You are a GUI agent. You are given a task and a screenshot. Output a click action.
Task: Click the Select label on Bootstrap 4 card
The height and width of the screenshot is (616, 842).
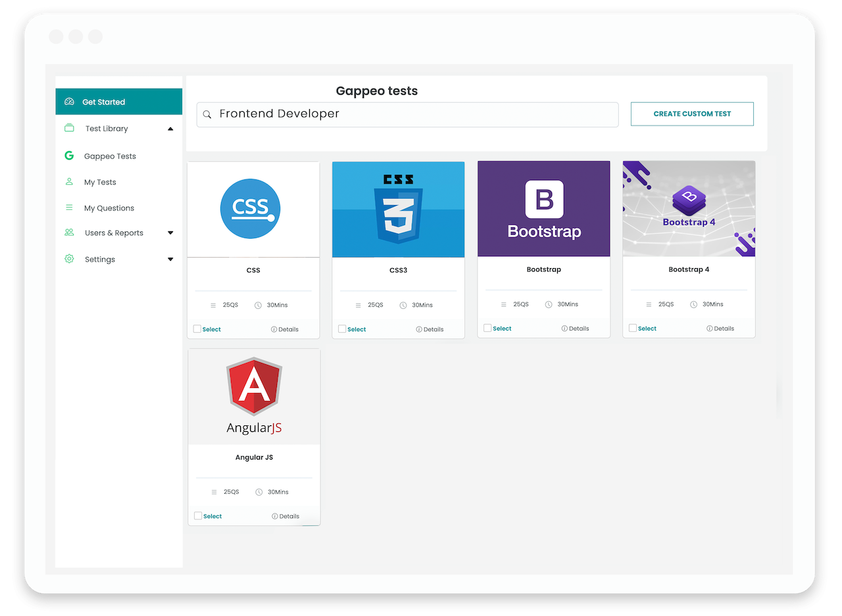[x=647, y=329]
